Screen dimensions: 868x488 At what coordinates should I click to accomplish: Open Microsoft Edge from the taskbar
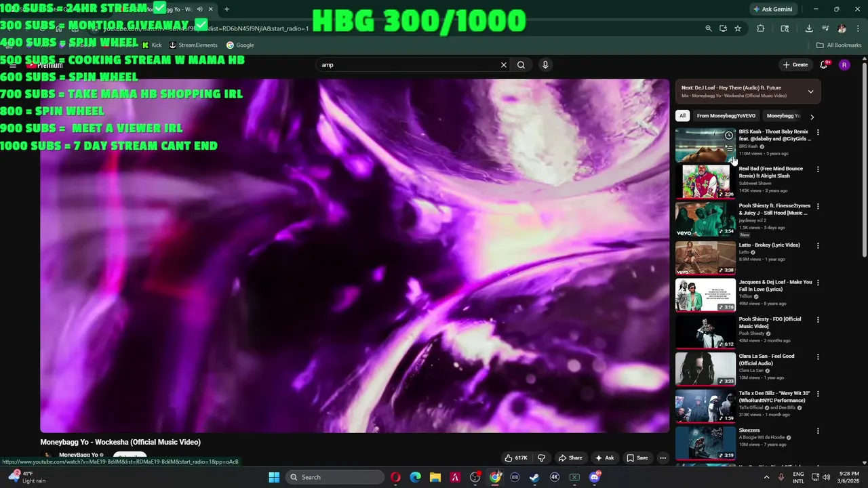point(415,477)
